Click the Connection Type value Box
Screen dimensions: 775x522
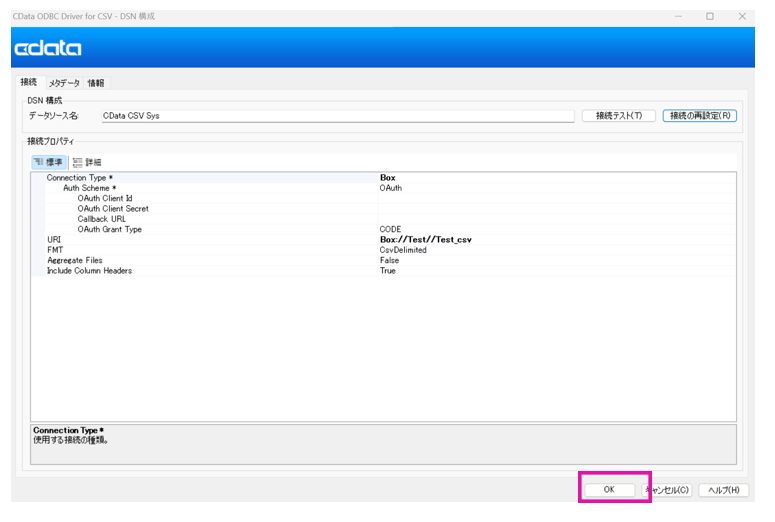[388, 177]
